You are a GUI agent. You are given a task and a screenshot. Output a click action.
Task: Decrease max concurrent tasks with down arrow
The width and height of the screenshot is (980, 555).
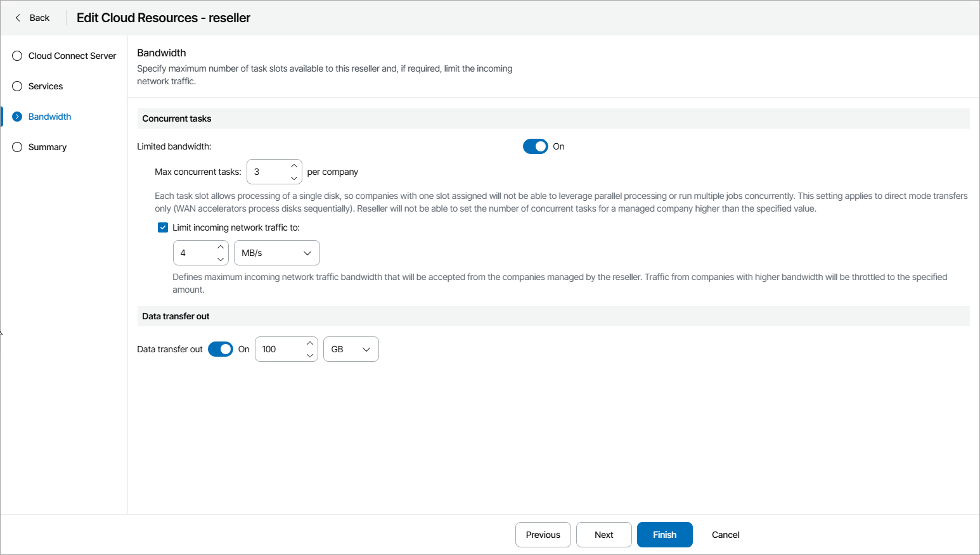294,178
